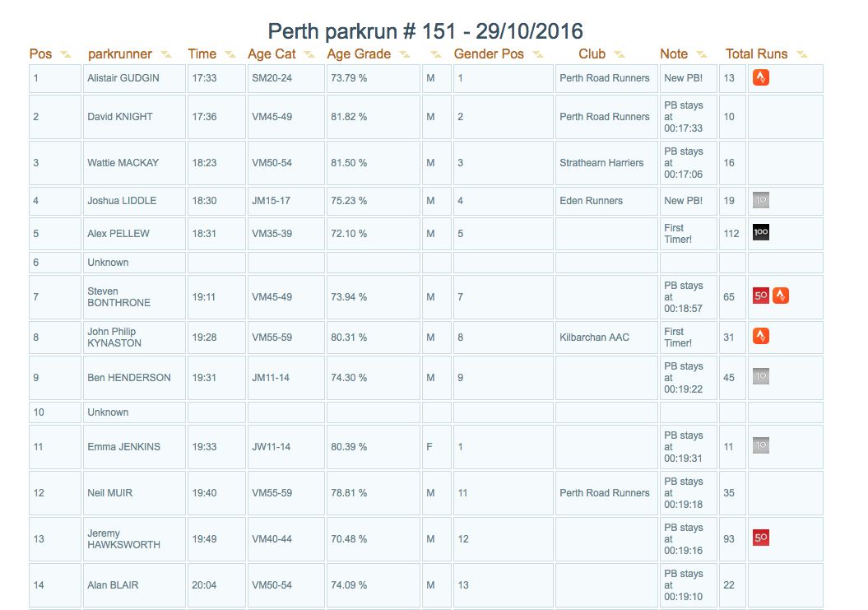Image resolution: width=868 pixels, height=610 pixels.
Task: Click the Gender Pos column header
Action: pos(489,54)
